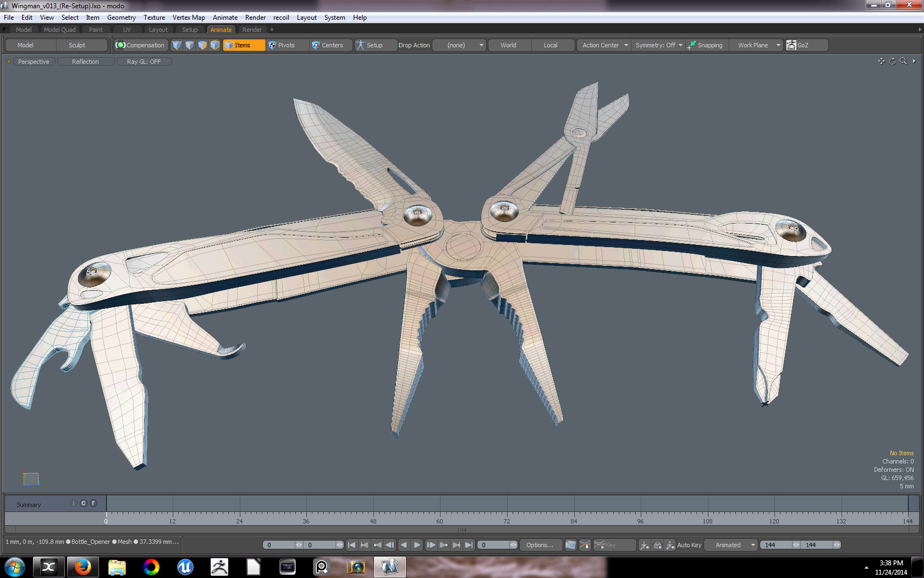The width and height of the screenshot is (924, 578).
Task: Show hidden system tray icons
Action: pos(866,568)
